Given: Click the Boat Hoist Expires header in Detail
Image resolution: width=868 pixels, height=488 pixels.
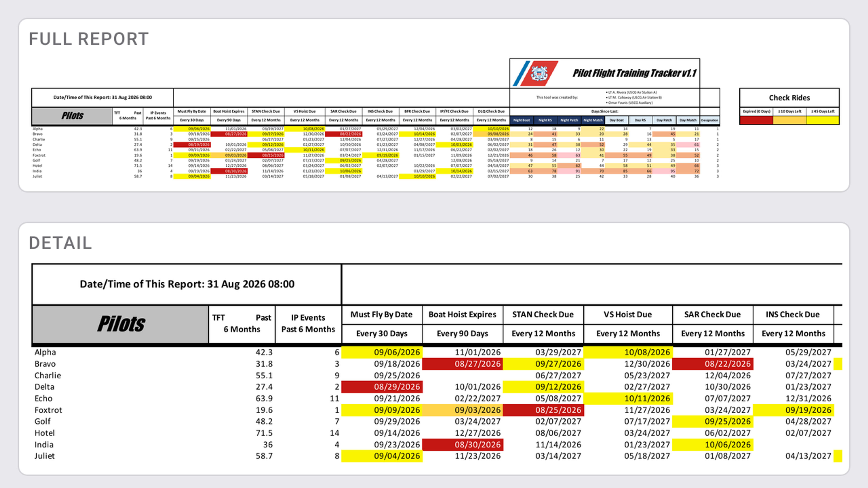Looking at the screenshot, I should pyautogui.click(x=462, y=314).
